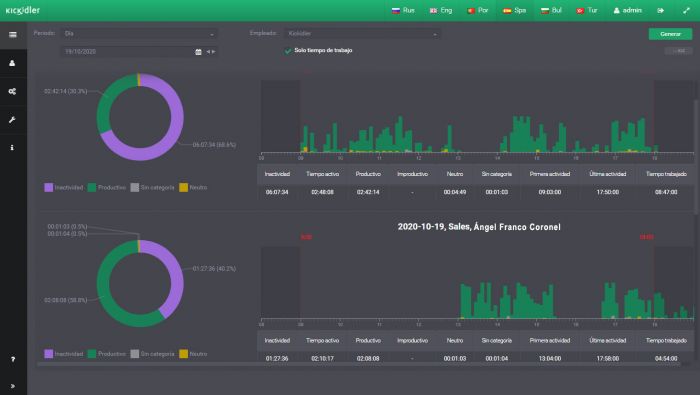Switch language to Rus

click(403, 10)
